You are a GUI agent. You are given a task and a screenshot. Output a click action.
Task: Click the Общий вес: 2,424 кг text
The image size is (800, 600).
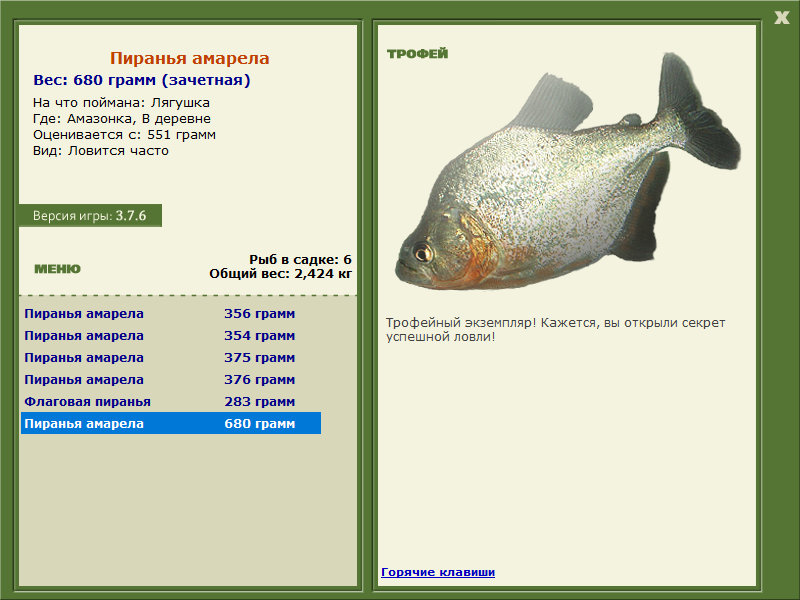281,273
